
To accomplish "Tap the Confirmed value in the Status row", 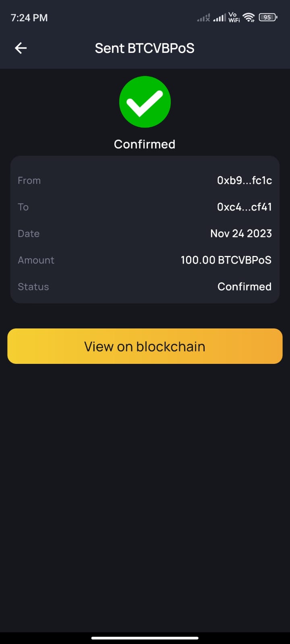I will pyautogui.click(x=244, y=287).
